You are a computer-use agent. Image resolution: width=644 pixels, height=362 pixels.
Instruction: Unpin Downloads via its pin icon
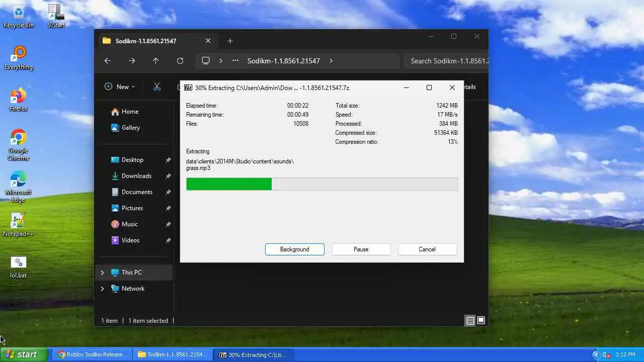click(168, 176)
